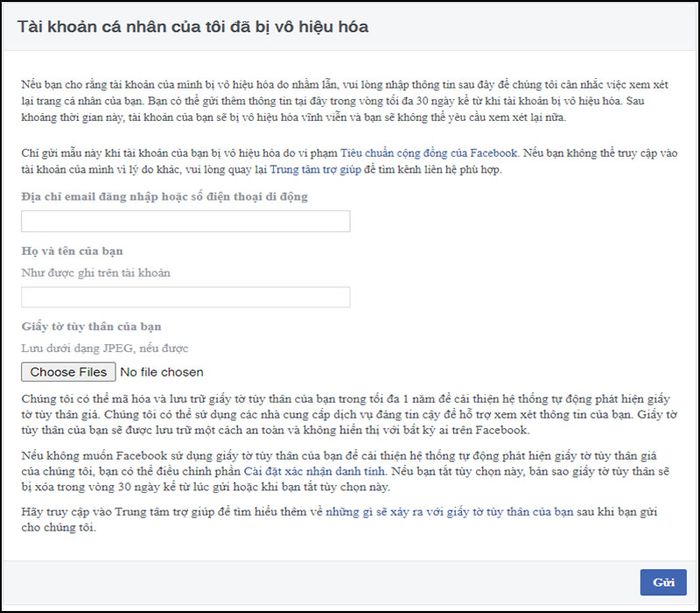The width and height of the screenshot is (700, 613).
Task: Click the paragraph starting Chúng tôi có thể mã hóa
Action: (x=349, y=414)
